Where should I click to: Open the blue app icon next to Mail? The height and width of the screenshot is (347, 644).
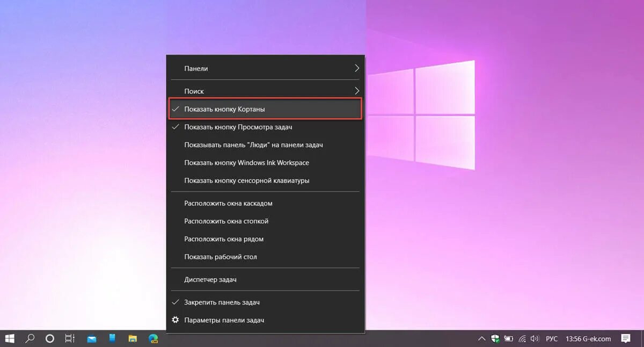tap(112, 338)
